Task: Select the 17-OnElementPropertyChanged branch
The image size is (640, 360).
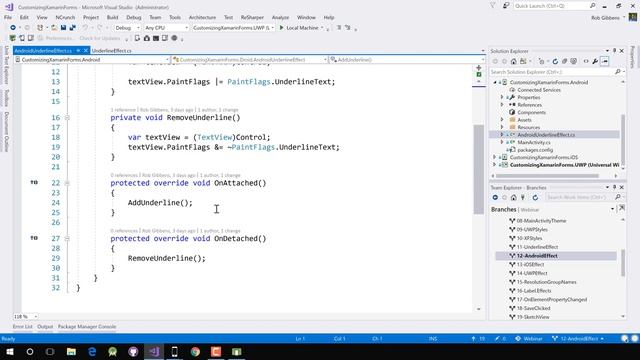Action: (x=552, y=300)
